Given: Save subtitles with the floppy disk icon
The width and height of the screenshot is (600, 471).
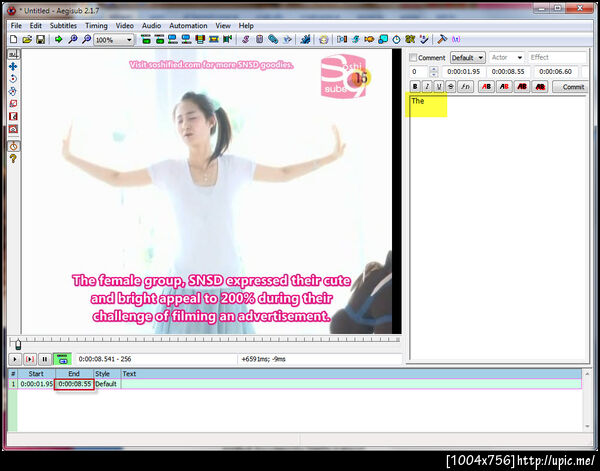Looking at the screenshot, I should (x=41, y=39).
